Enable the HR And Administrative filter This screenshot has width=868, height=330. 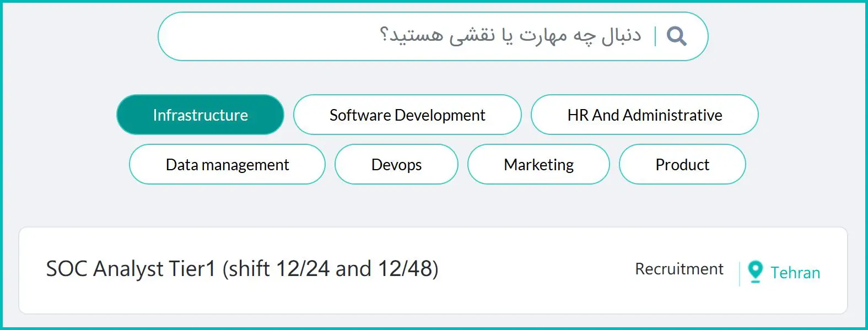point(644,115)
